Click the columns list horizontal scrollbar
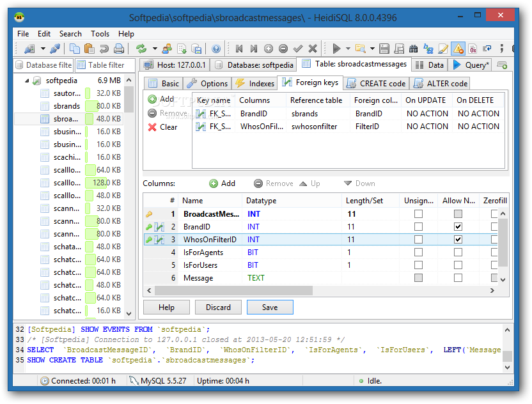 [234, 291]
